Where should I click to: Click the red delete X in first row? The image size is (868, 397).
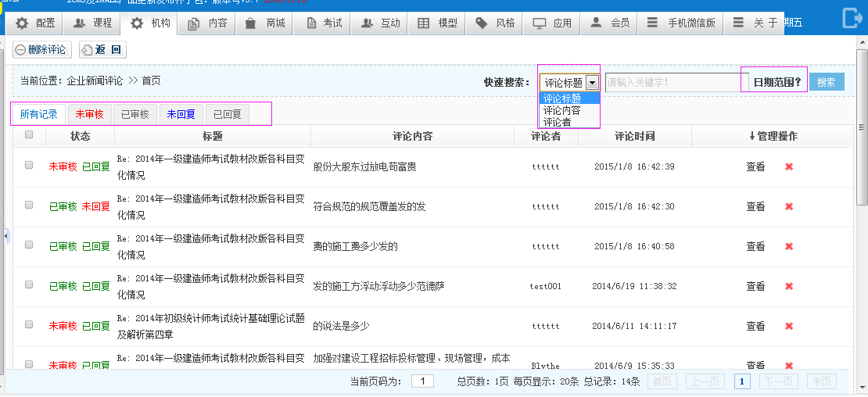point(788,166)
